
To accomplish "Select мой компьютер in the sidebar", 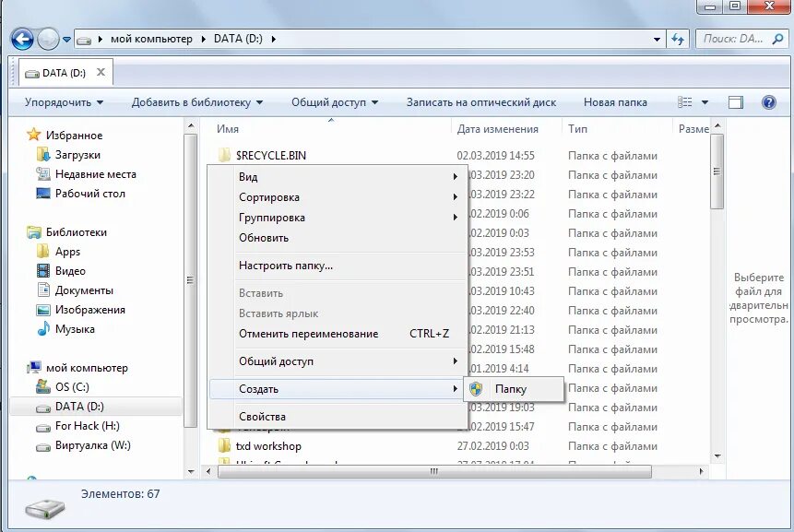I will click(x=87, y=368).
